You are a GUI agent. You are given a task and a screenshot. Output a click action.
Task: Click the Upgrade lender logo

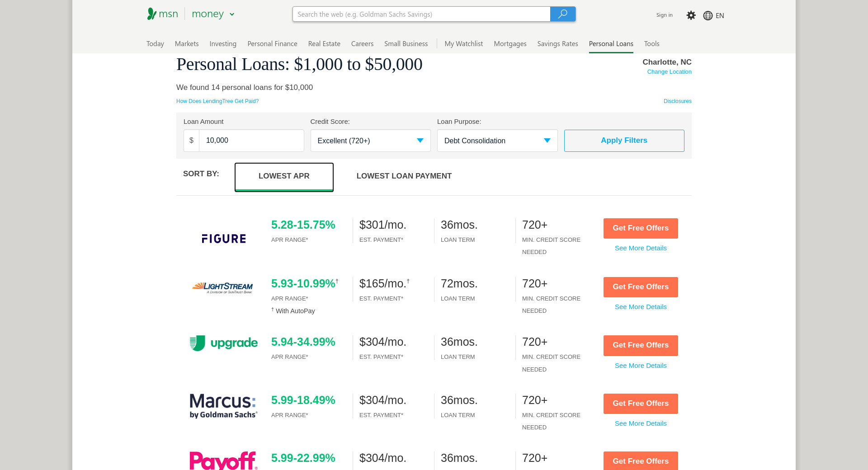click(223, 343)
